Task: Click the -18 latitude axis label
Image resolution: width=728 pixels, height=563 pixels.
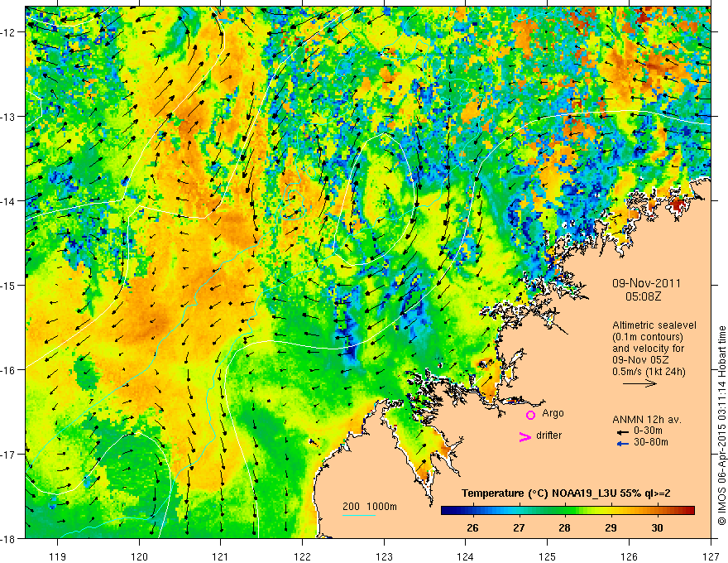Action: pyautogui.click(x=9, y=538)
